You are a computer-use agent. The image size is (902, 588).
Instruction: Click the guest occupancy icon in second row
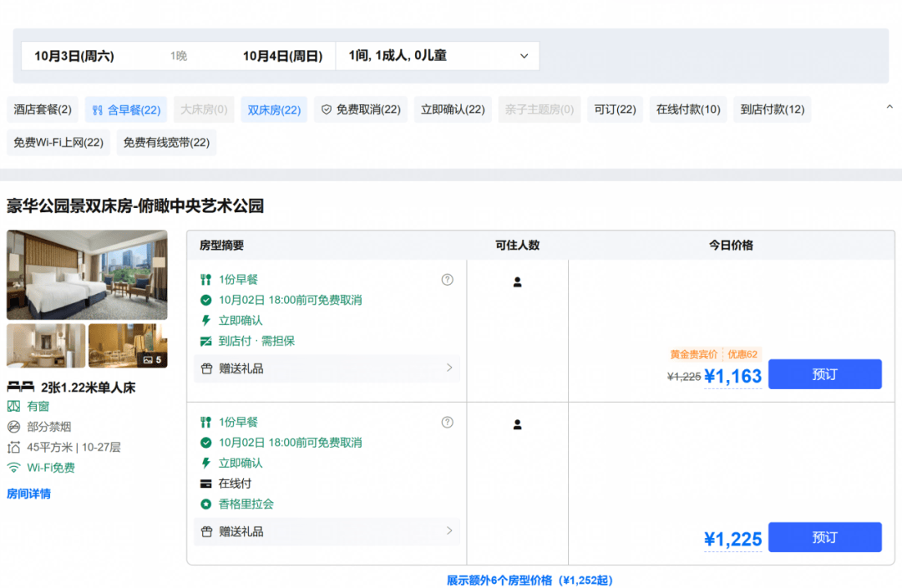[517, 424]
